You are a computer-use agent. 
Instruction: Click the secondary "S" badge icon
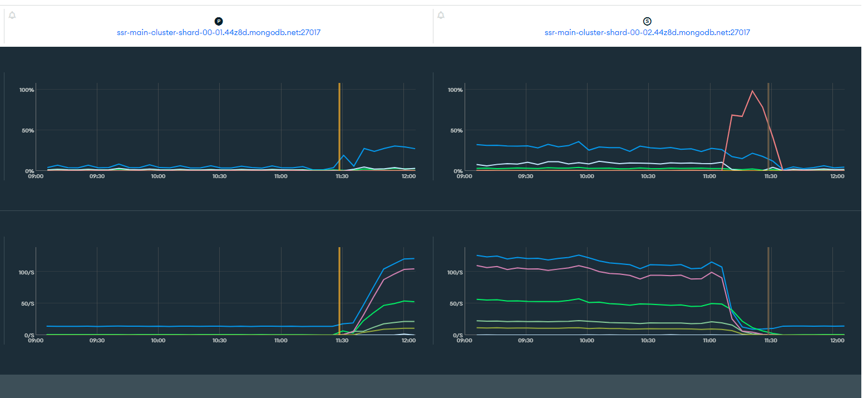pos(647,21)
